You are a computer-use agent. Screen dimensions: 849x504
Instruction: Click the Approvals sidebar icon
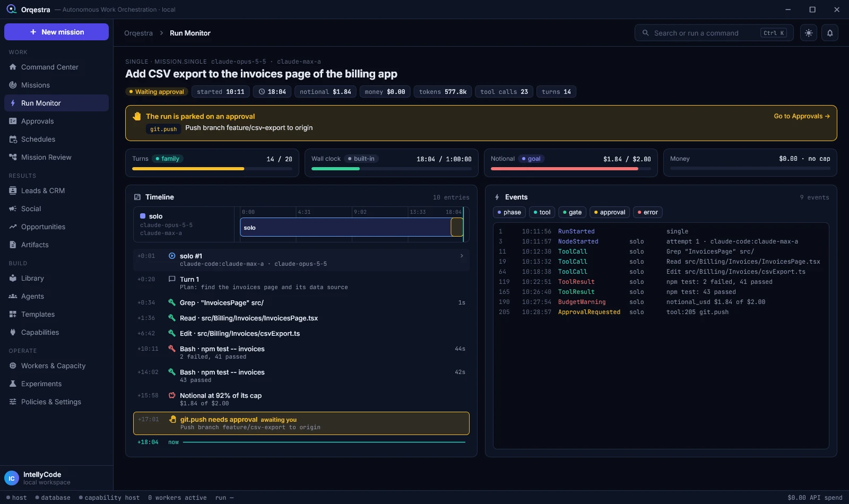tap(13, 121)
